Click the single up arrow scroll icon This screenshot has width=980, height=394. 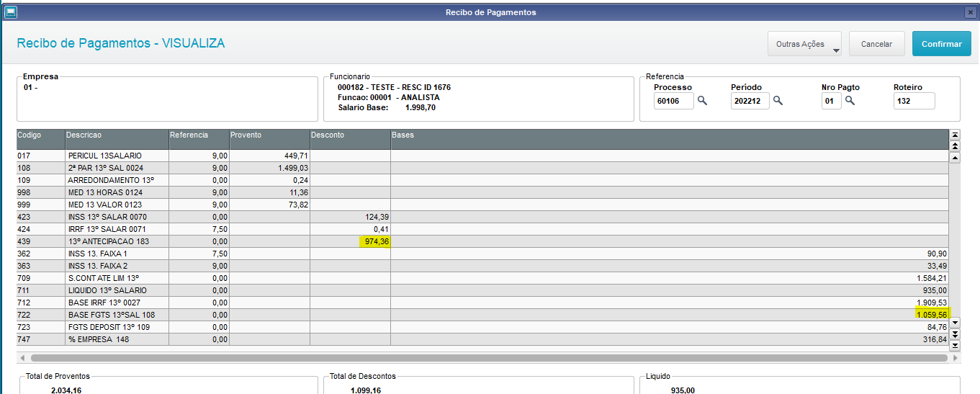click(955, 158)
